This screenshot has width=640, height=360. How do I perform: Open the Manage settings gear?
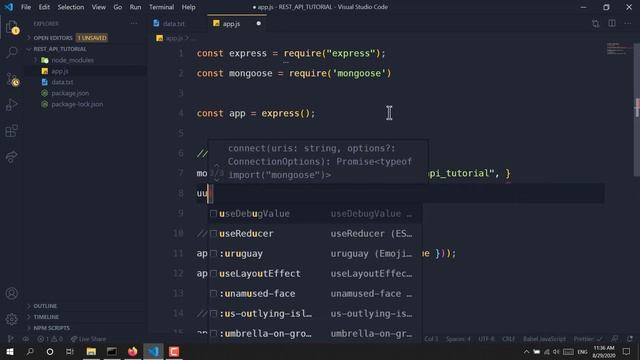pyautogui.click(x=11, y=319)
